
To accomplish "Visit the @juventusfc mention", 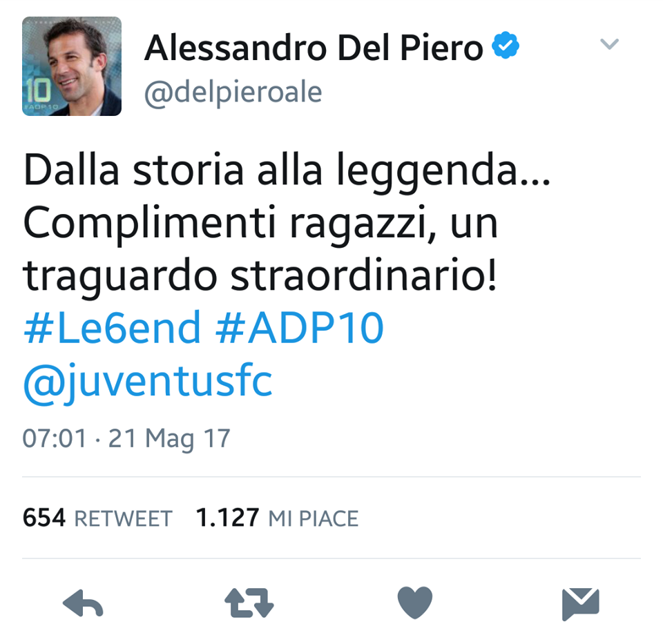I will point(148,382).
